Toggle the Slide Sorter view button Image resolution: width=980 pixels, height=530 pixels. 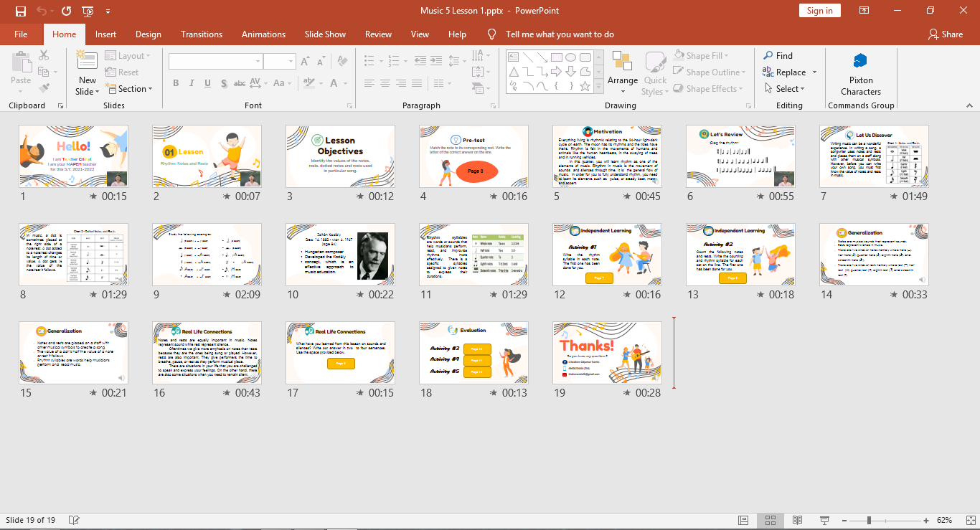[x=771, y=520]
